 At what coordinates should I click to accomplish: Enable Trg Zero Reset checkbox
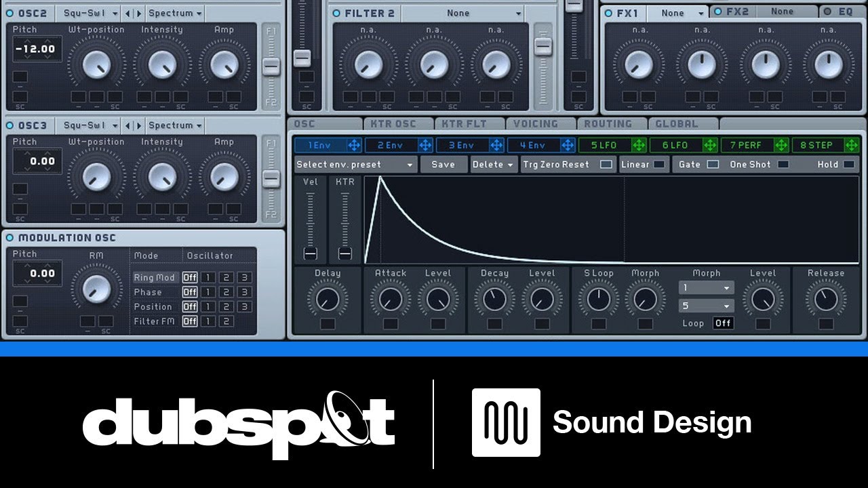pyautogui.click(x=606, y=165)
